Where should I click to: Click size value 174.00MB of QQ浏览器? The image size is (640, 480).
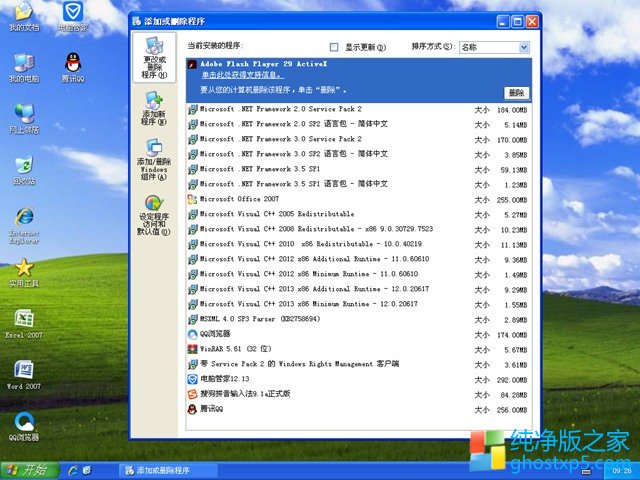tap(512, 335)
